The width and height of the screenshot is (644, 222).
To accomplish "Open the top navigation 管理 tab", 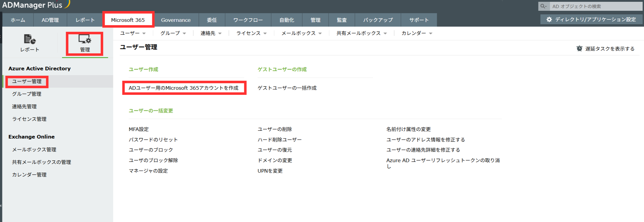I will 315,20.
